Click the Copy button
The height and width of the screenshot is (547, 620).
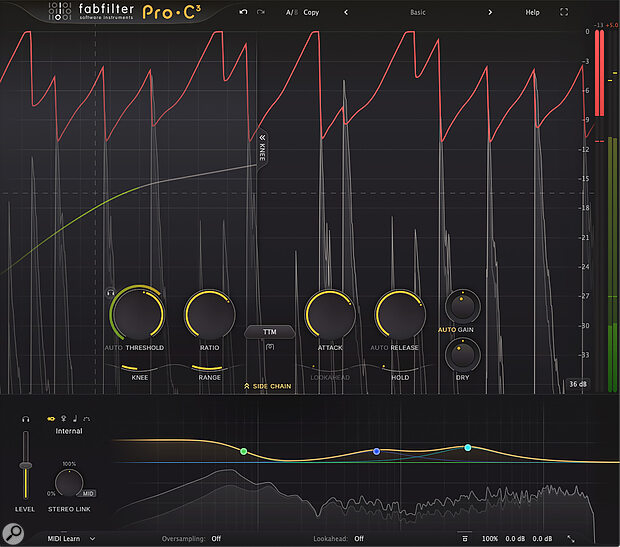point(313,13)
